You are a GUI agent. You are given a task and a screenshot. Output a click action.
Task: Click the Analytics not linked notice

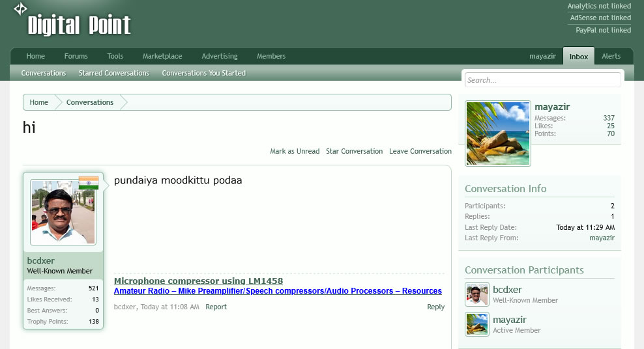599,6
